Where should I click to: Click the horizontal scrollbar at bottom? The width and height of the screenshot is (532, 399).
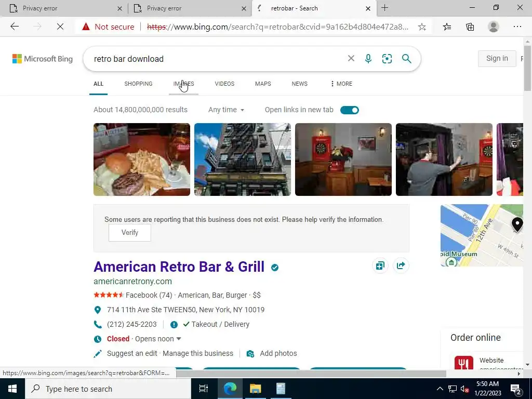(x=311, y=374)
